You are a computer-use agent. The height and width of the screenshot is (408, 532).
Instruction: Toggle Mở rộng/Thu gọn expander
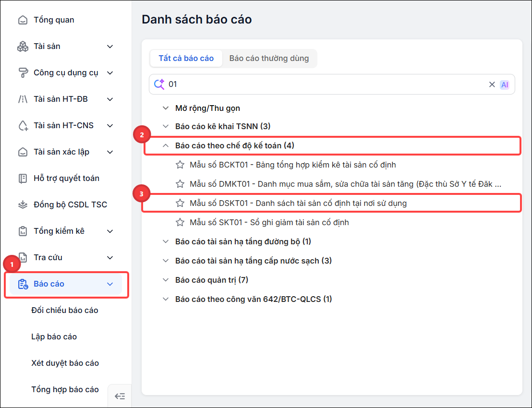(166, 108)
